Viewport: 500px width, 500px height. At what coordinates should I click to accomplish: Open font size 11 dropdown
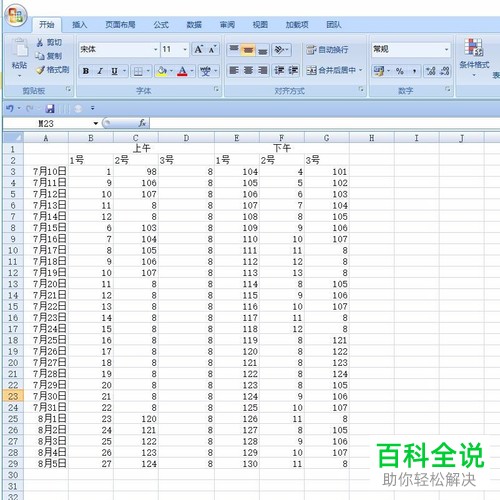[x=185, y=50]
